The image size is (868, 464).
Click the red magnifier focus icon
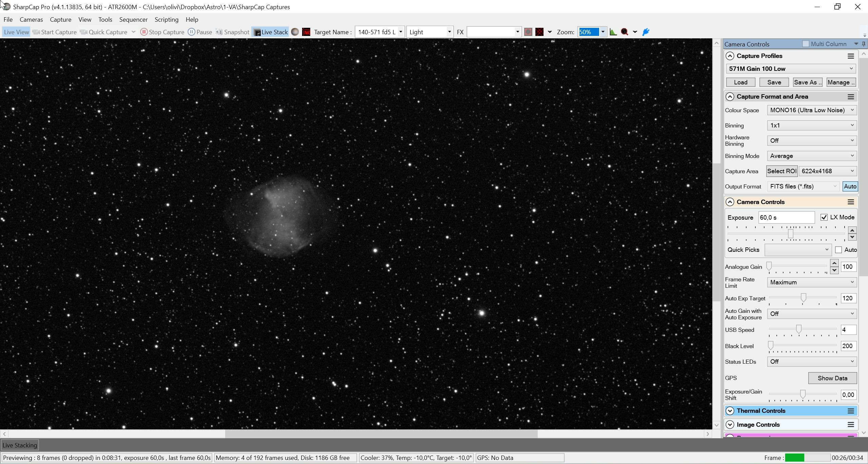point(625,32)
